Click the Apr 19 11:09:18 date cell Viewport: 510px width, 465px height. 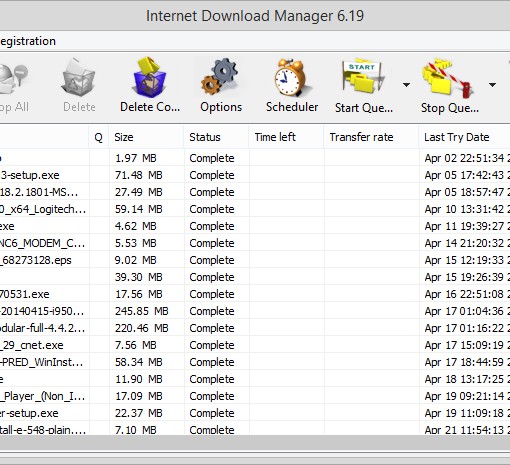tap(467, 413)
